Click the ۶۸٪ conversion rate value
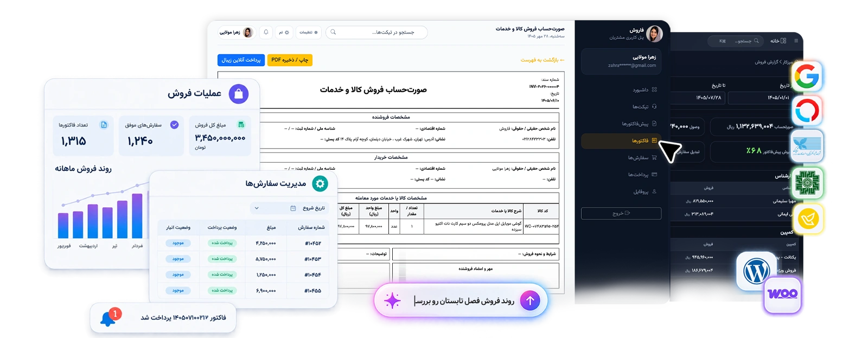Screen dimensions: 868x338 coord(754,150)
